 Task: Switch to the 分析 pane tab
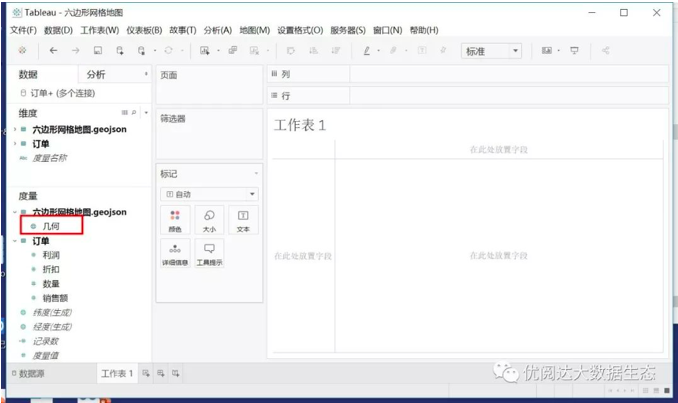(x=96, y=74)
